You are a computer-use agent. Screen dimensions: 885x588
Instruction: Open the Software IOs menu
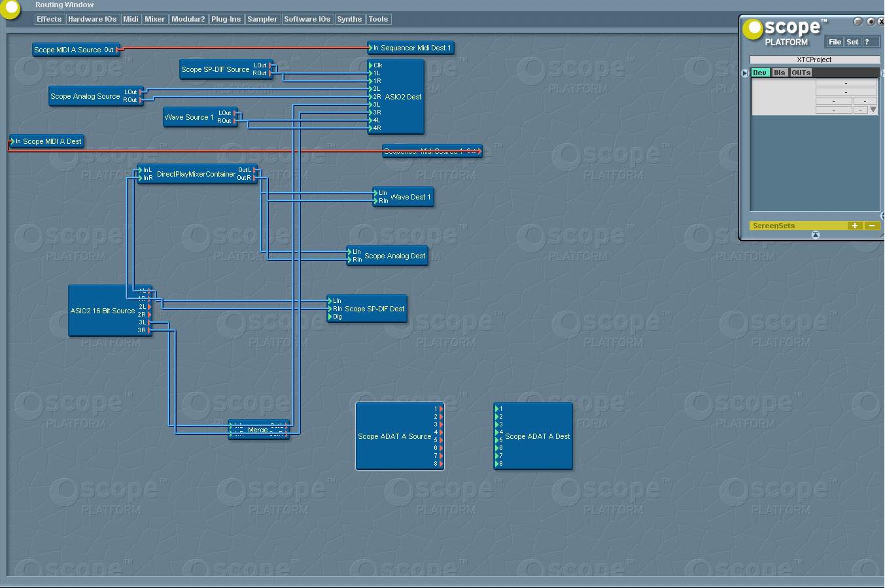point(307,19)
